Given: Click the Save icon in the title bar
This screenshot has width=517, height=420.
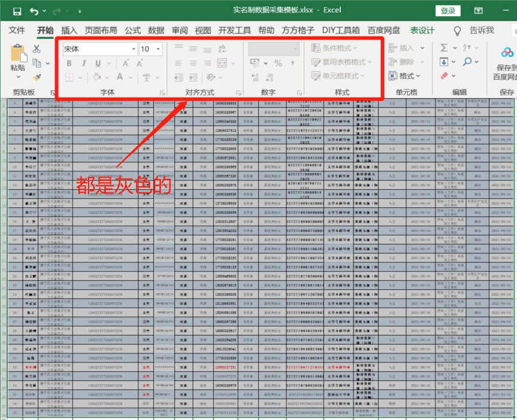Looking at the screenshot, I should point(17,11).
